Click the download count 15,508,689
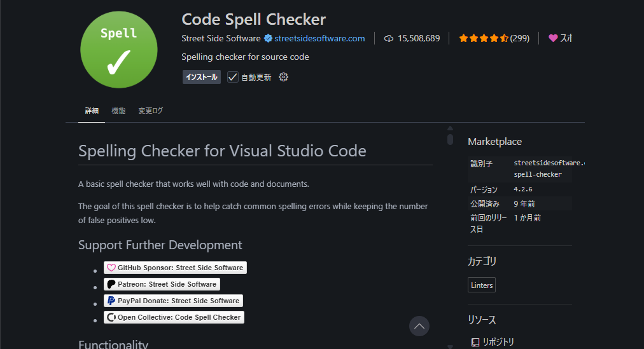Viewport: 644px width, 349px height. pos(419,38)
